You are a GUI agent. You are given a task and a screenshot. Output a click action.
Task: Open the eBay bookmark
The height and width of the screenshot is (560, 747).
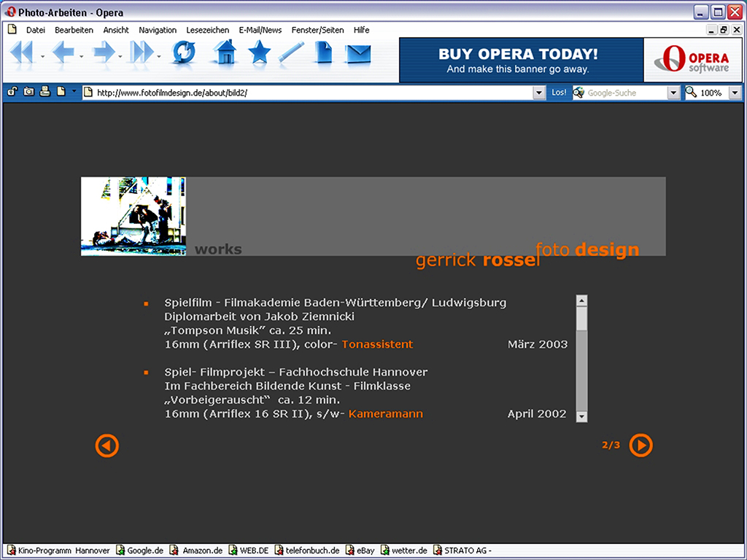coord(360,551)
